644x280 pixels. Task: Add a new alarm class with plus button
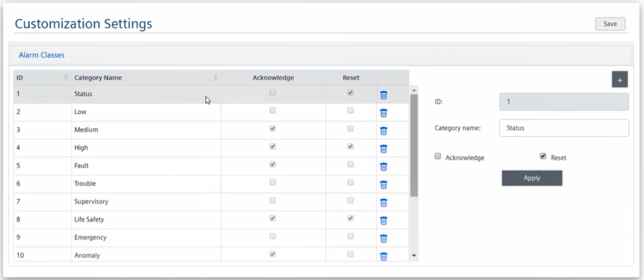click(619, 80)
